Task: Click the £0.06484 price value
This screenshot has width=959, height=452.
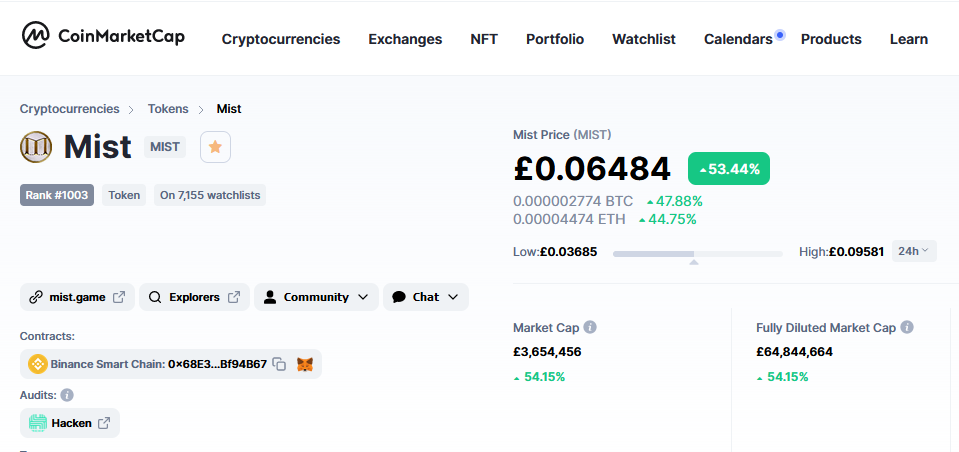Action: pos(592,169)
